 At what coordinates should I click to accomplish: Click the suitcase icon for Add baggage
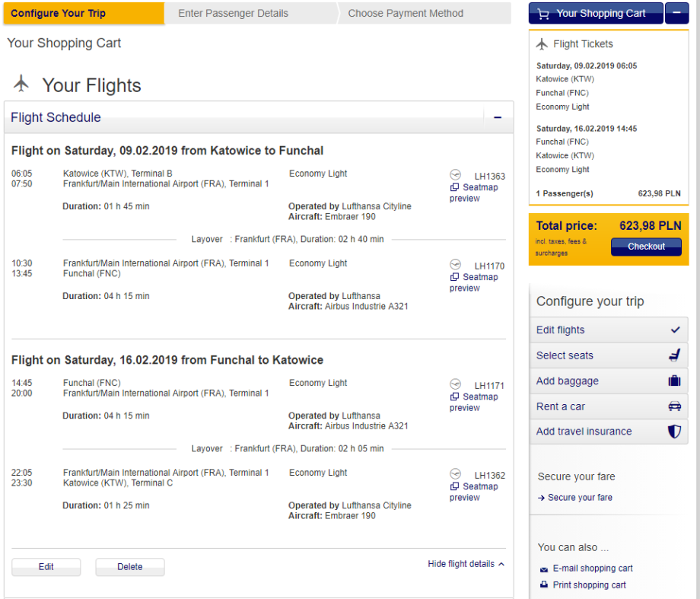[x=674, y=381]
